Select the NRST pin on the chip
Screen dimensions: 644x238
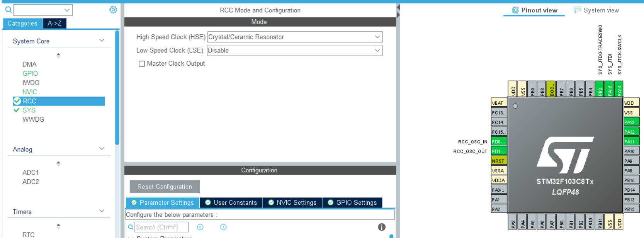pyautogui.click(x=499, y=161)
